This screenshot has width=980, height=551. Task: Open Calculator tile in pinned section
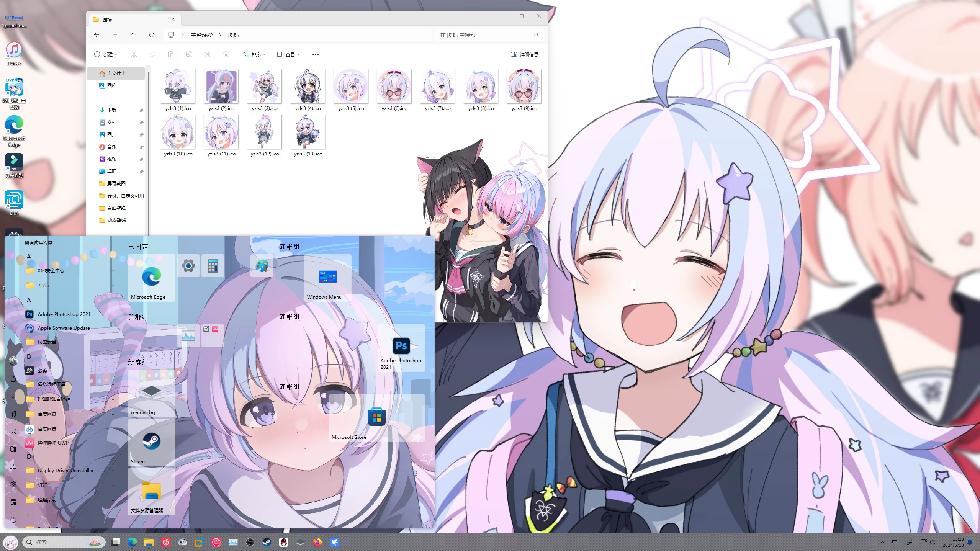[x=213, y=265]
